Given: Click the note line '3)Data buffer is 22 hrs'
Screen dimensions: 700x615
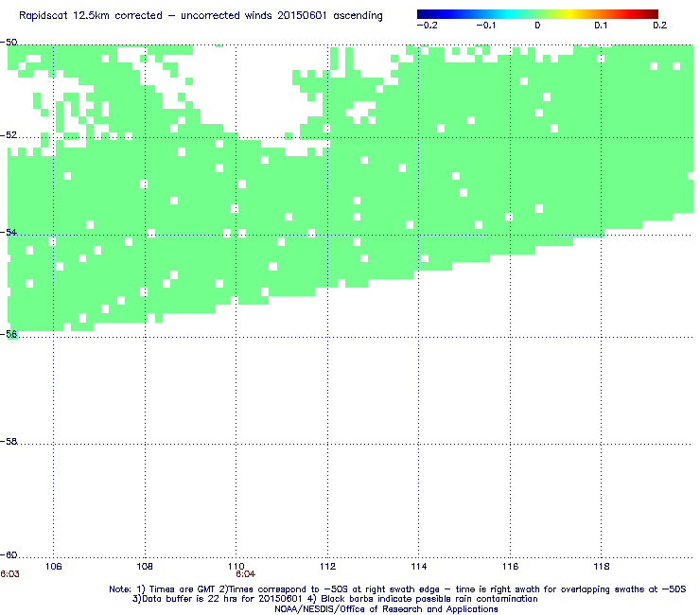Looking at the screenshot, I should point(335,599).
